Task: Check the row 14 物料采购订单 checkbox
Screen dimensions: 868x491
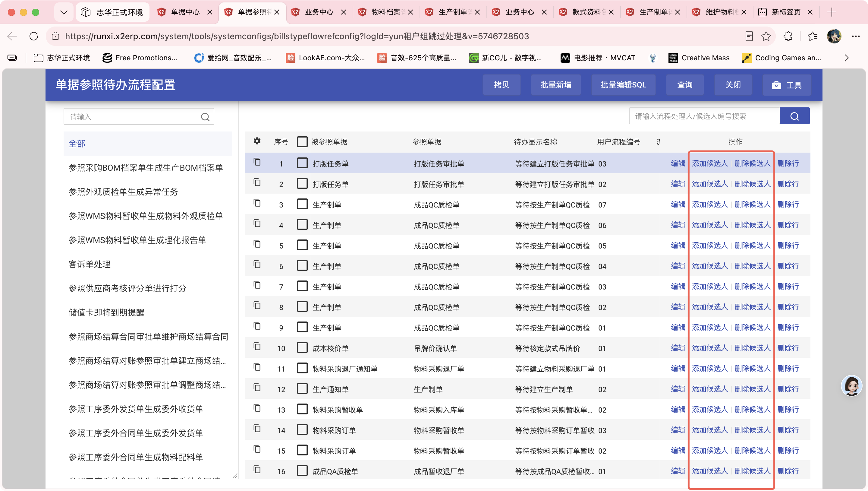Action: tap(302, 429)
